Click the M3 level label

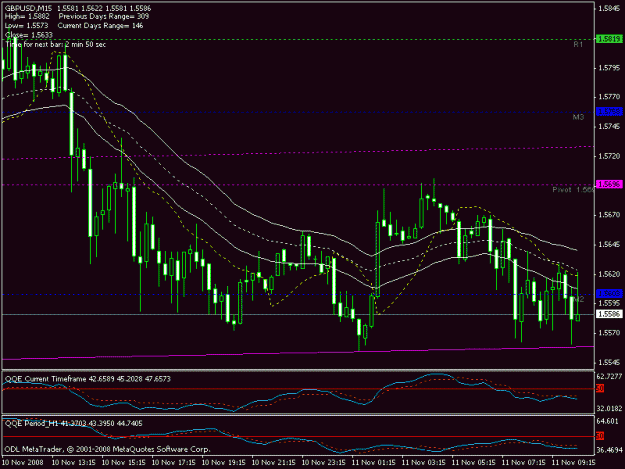click(x=578, y=117)
